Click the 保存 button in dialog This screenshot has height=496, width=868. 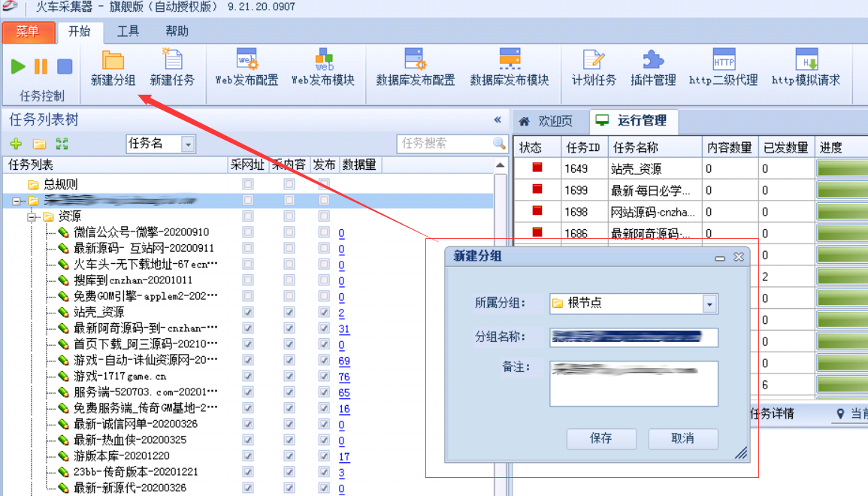click(601, 438)
